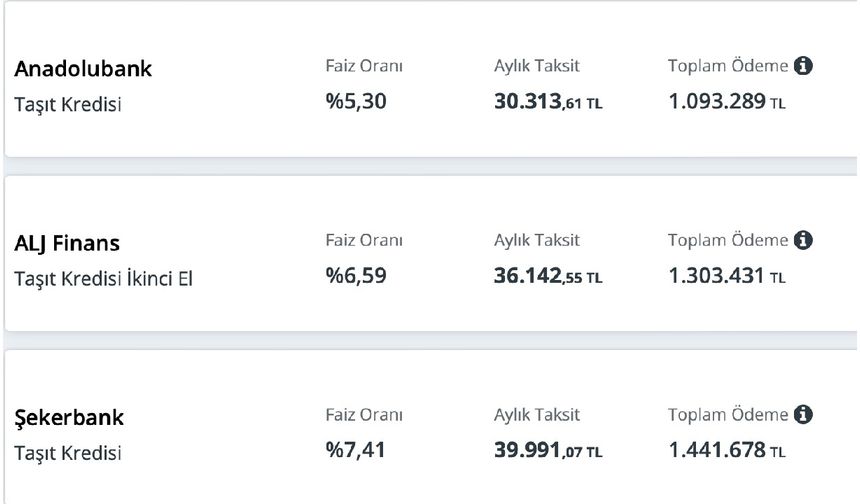This screenshot has height=504, width=860.
Task: Click the Anadolubank Toplam Ödeme info icon
Action: pyautogui.click(x=803, y=66)
